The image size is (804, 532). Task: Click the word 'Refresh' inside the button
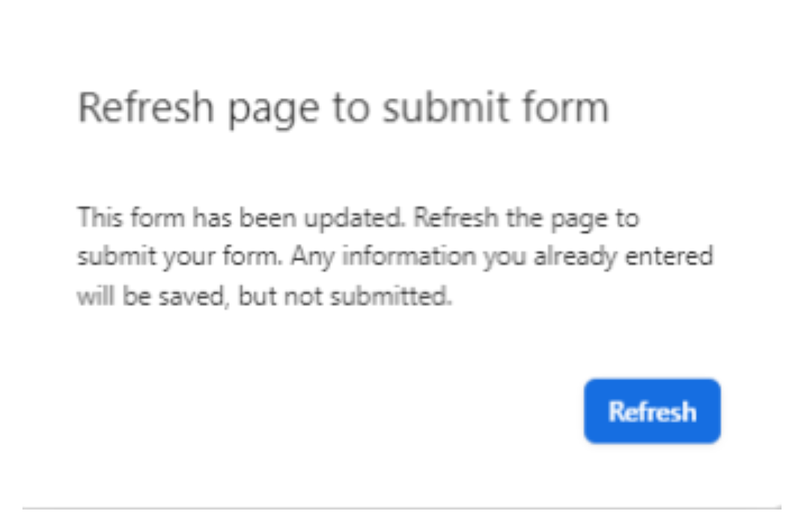651,410
